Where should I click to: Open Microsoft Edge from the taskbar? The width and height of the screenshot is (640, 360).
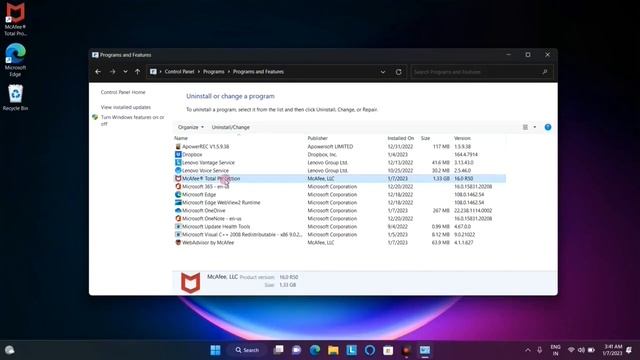(315, 350)
